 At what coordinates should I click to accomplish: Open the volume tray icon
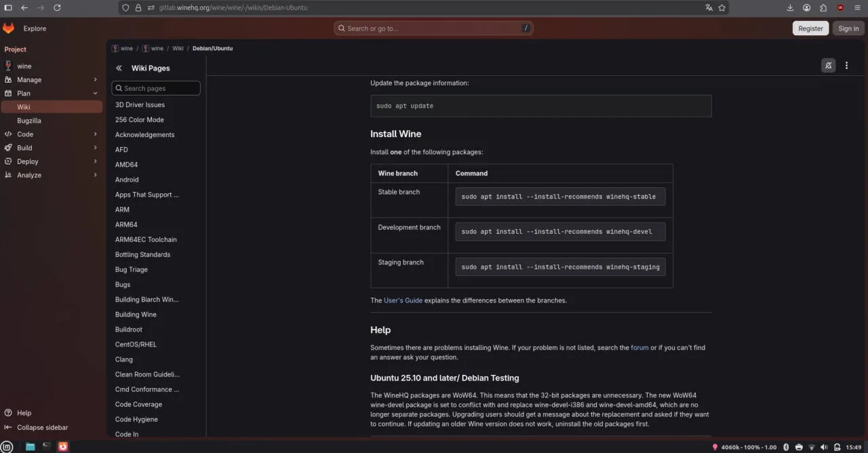(x=824, y=447)
